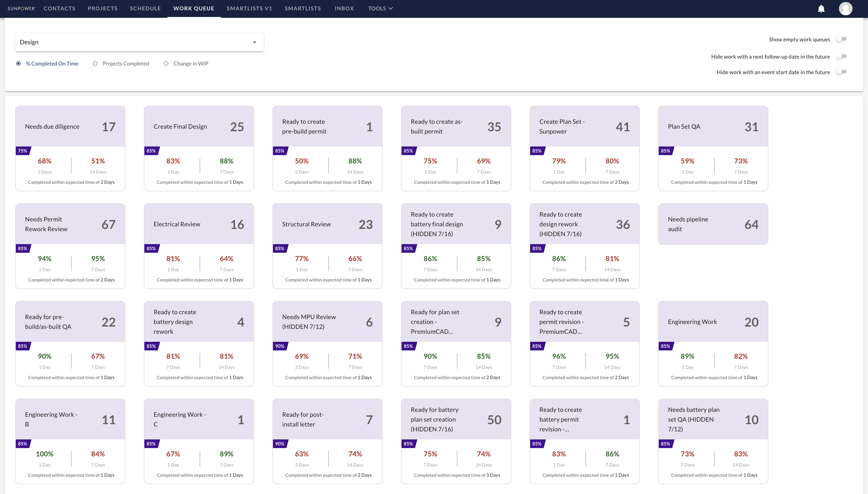
Task: Toggle Hide work with a next follow-up date
Action: (841, 56)
